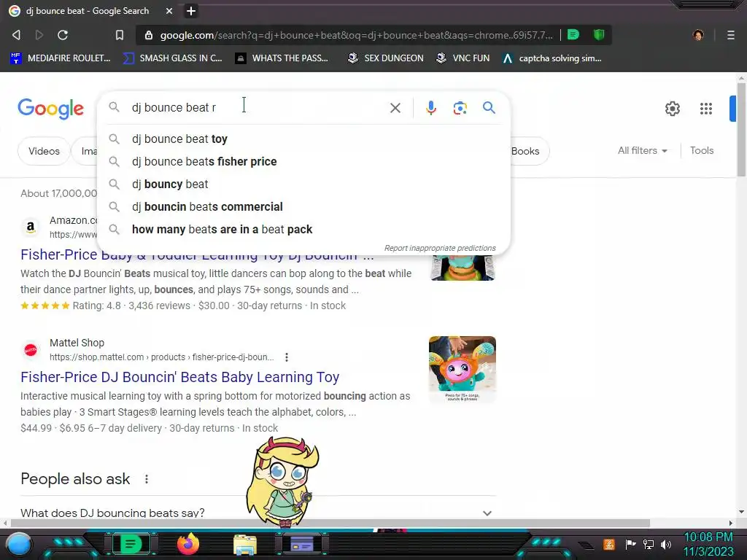Open the network tray icon
Viewport: 747px width, 560px height.
(649, 544)
